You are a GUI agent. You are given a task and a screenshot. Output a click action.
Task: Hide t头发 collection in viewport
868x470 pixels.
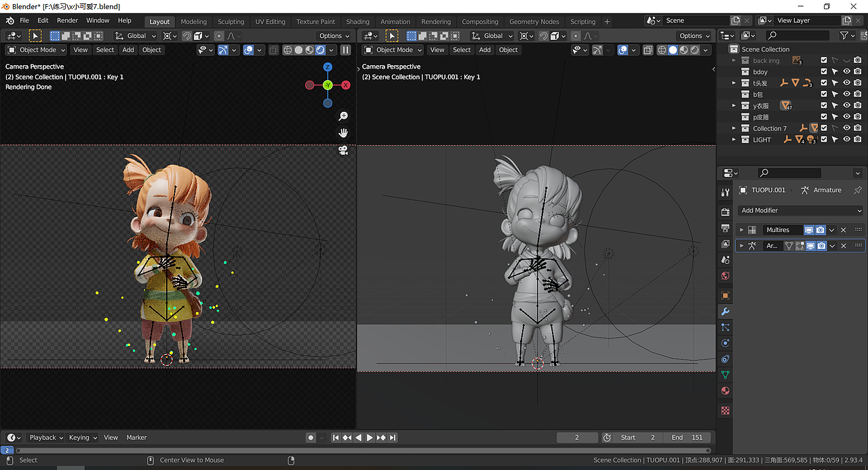point(846,83)
